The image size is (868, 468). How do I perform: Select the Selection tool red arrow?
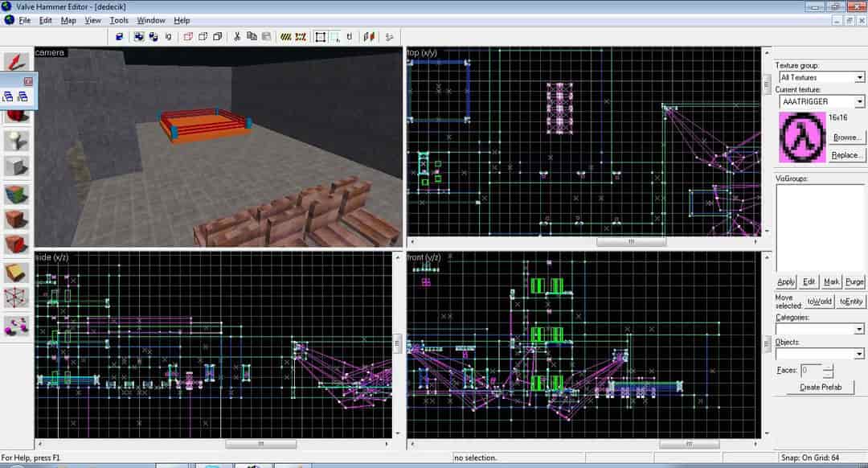tap(17, 61)
